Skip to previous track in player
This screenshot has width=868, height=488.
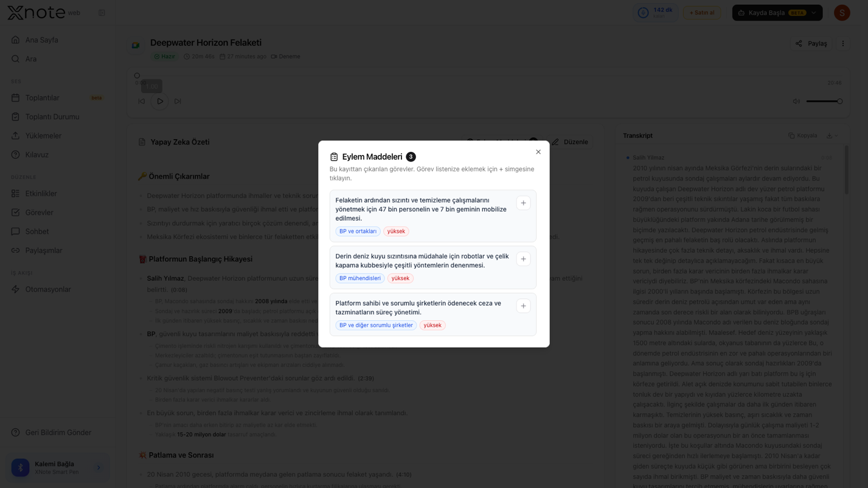(x=142, y=101)
